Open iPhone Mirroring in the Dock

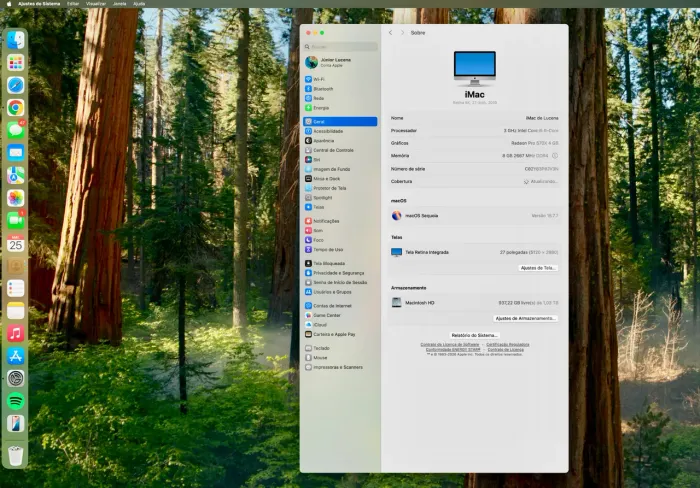16,424
